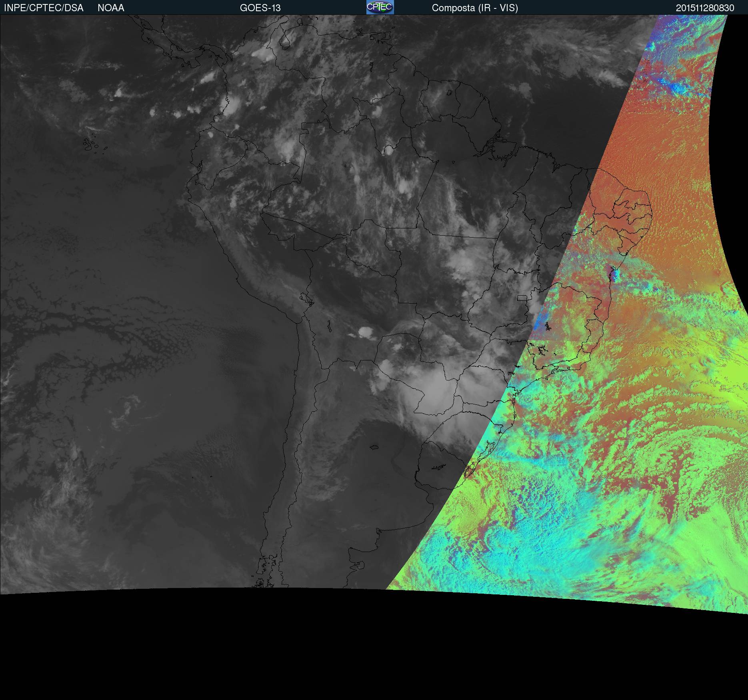Screen dimensions: 748x700
Task: Click the Composta (IR - VIS) title
Action: tap(475, 8)
